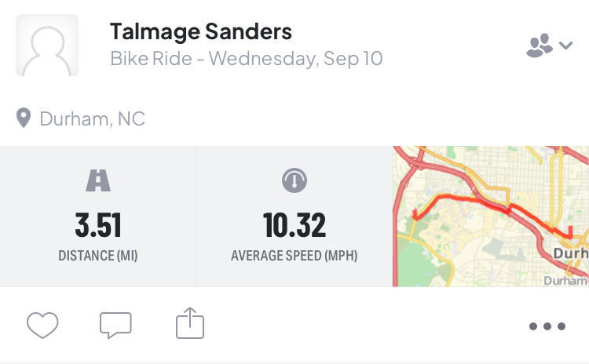The image size is (589, 364).
Task: Click the speedometer average speed icon
Action: coord(294,181)
